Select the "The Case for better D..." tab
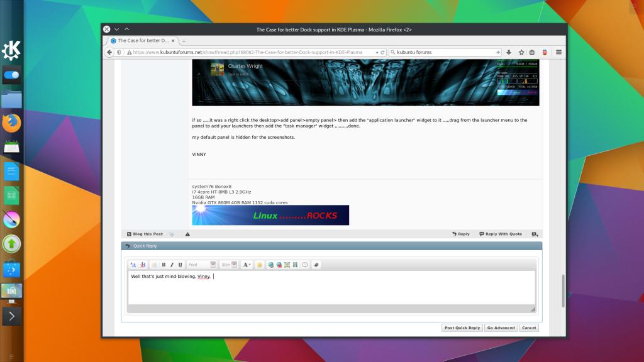This screenshot has height=362, width=644. (143, 40)
